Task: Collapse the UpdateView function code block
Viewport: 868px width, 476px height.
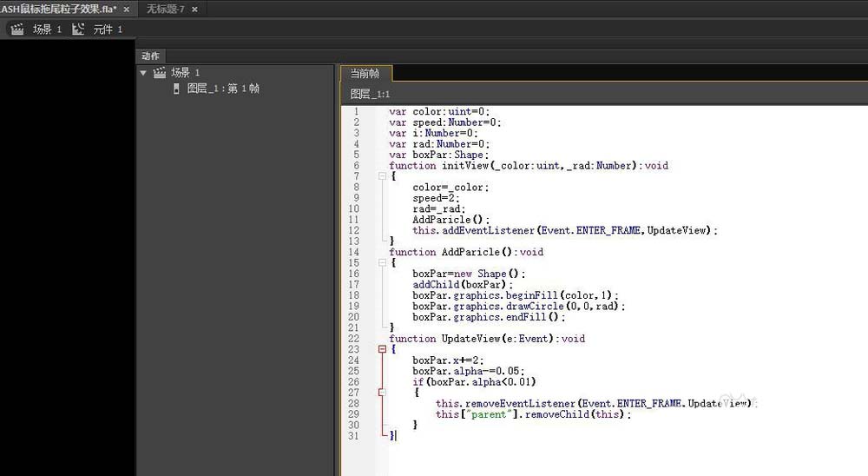Action: (382, 349)
